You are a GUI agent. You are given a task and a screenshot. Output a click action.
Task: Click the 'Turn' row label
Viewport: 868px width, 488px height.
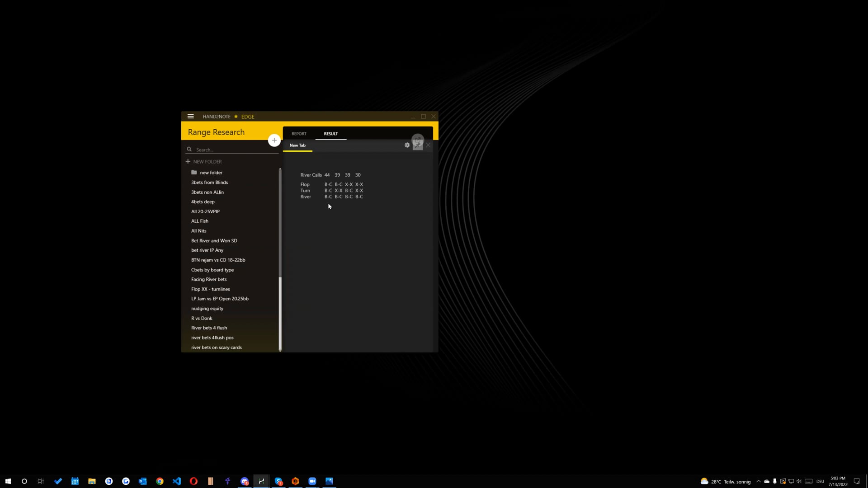click(x=305, y=191)
